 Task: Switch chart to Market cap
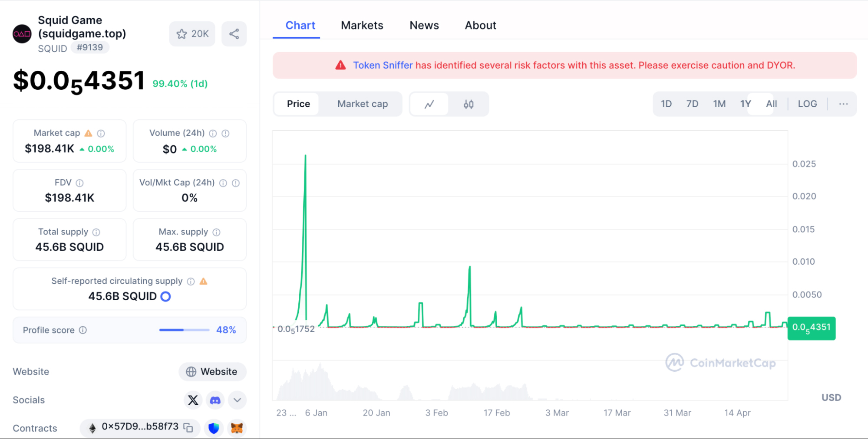click(x=363, y=104)
